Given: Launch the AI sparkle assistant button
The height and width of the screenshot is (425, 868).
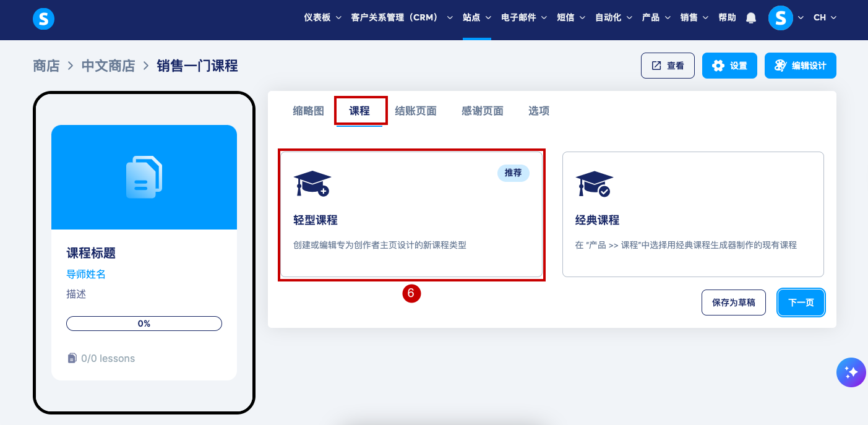Looking at the screenshot, I should pos(851,372).
